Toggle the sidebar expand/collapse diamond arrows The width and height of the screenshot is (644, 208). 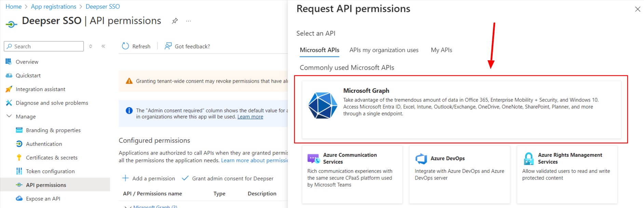point(91,46)
